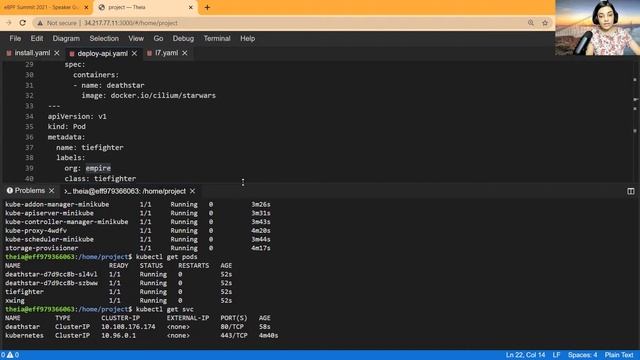Viewport: 640px width, 360px height.
Task: Click the zoom magnifier icon in address bar
Action: click(x=531, y=23)
